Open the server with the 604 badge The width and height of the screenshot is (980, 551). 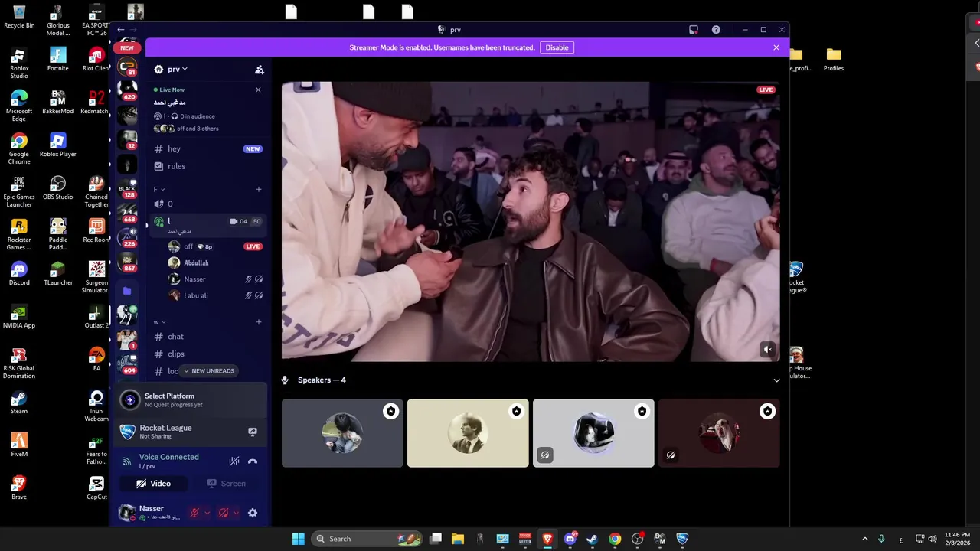coord(127,364)
